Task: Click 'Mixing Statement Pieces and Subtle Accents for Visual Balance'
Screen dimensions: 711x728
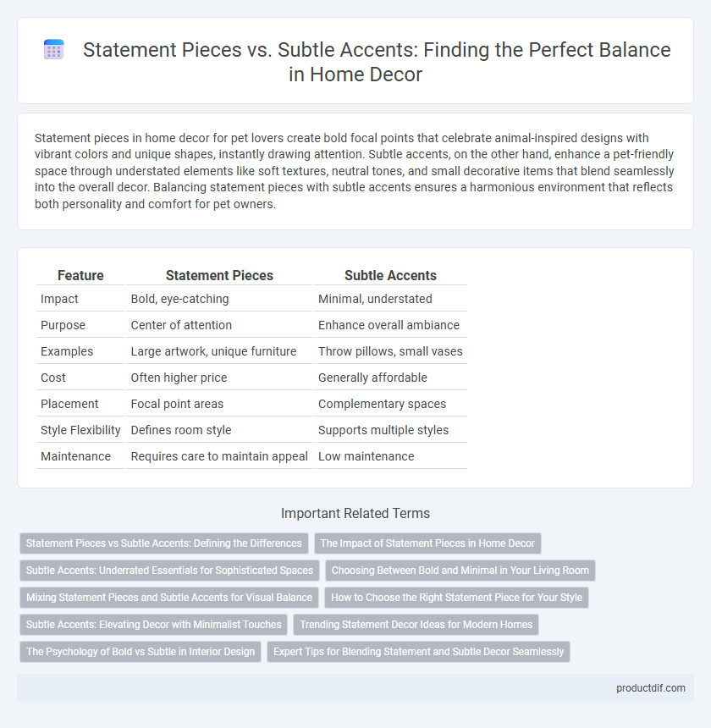Action: point(169,598)
